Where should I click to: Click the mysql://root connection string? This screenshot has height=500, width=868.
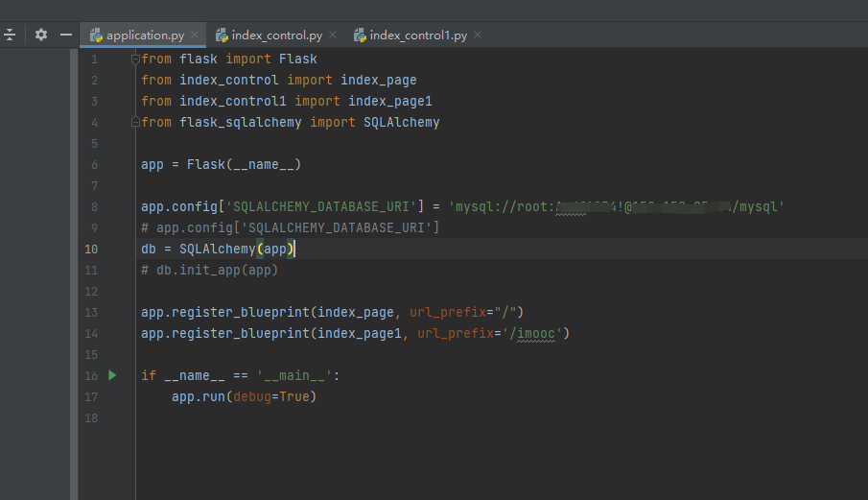(x=616, y=206)
